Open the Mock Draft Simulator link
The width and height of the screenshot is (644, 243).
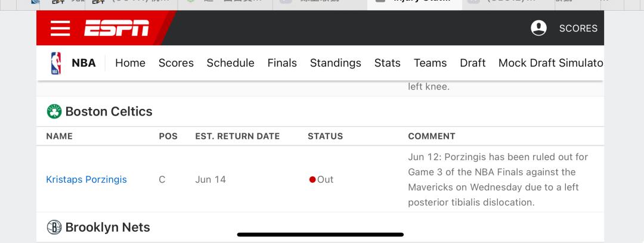[x=551, y=63]
